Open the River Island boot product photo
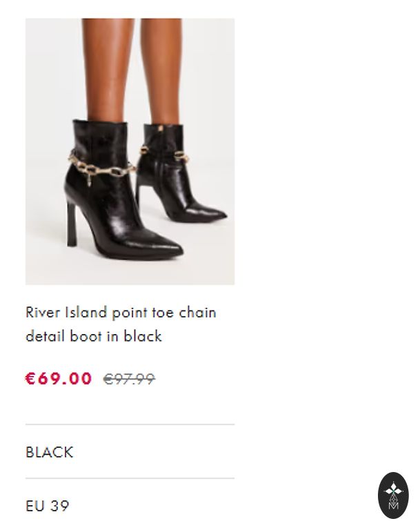Screen dimensions: 420x530 pyautogui.click(x=130, y=151)
